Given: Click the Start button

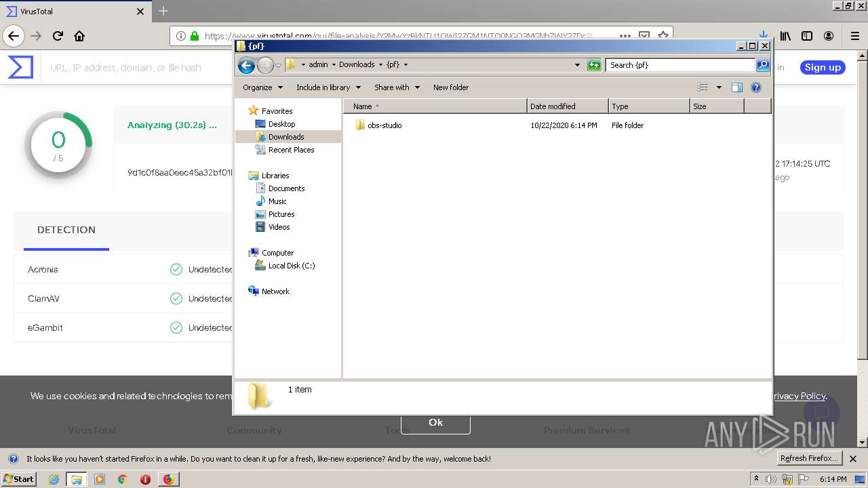Looking at the screenshot, I should 18,479.
